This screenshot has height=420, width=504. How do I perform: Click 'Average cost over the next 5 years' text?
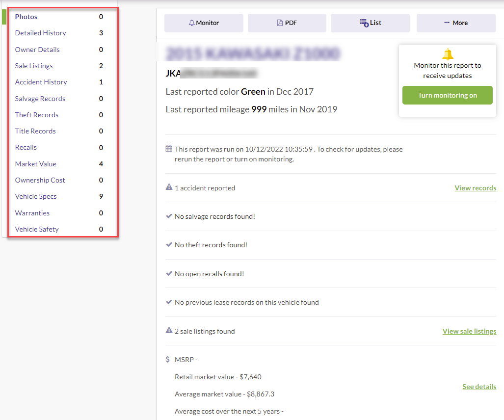click(x=229, y=411)
